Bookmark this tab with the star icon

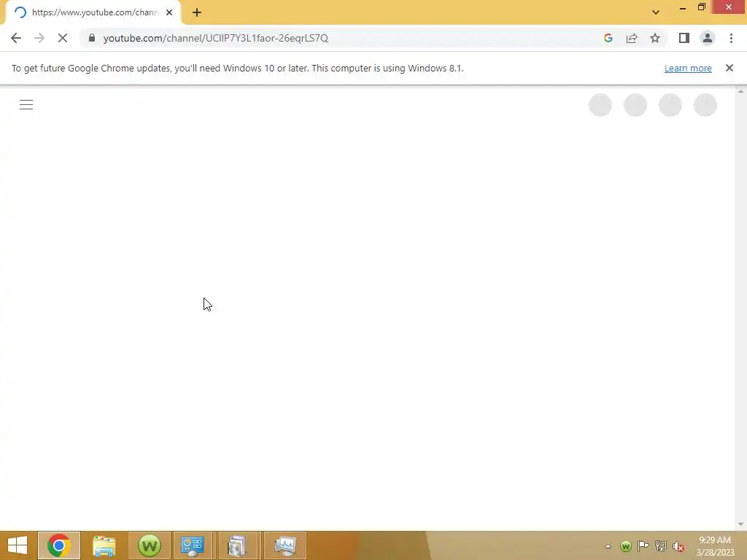(x=655, y=38)
